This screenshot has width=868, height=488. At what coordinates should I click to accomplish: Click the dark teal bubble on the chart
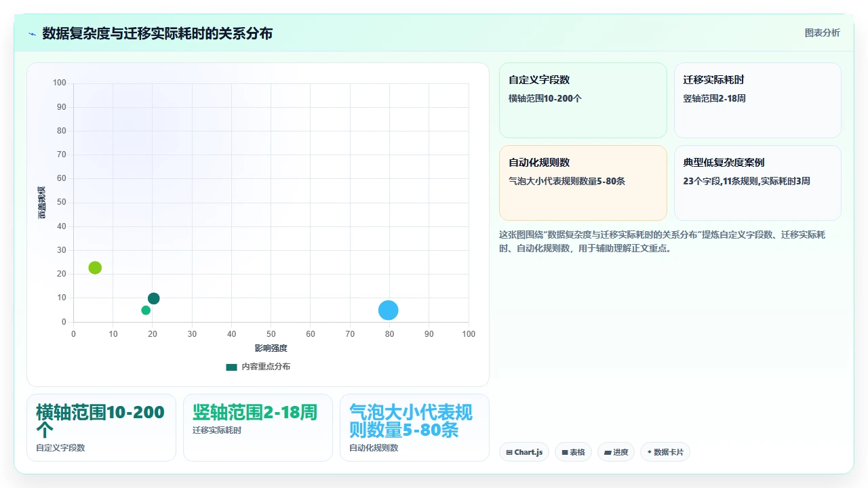pyautogui.click(x=154, y=298)
